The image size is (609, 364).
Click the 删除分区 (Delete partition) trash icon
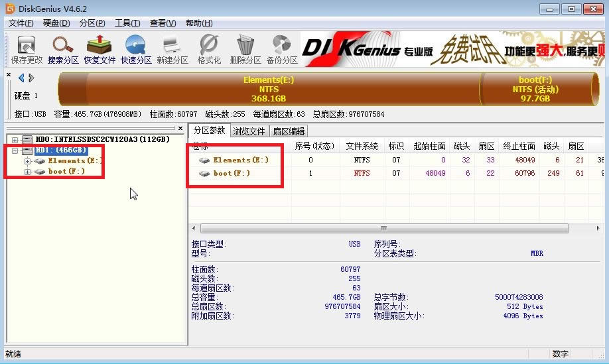click(x=245, y=48)
